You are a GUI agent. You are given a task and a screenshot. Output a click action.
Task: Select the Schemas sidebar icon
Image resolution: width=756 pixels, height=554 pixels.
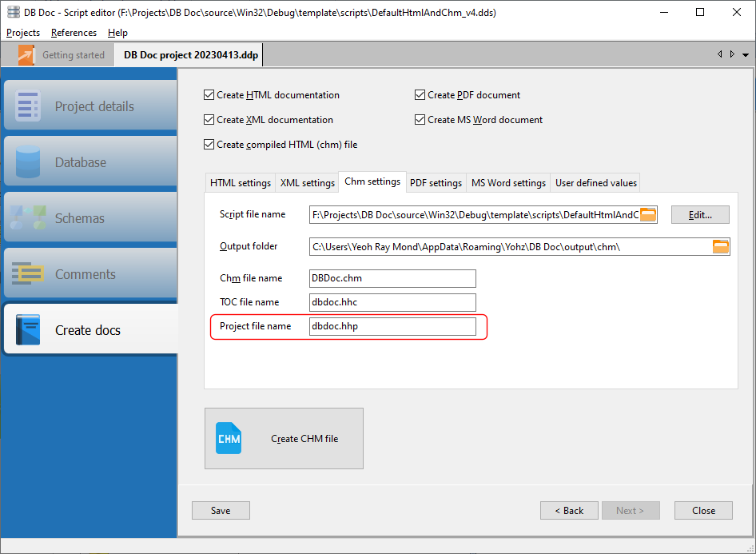point(28,218)
